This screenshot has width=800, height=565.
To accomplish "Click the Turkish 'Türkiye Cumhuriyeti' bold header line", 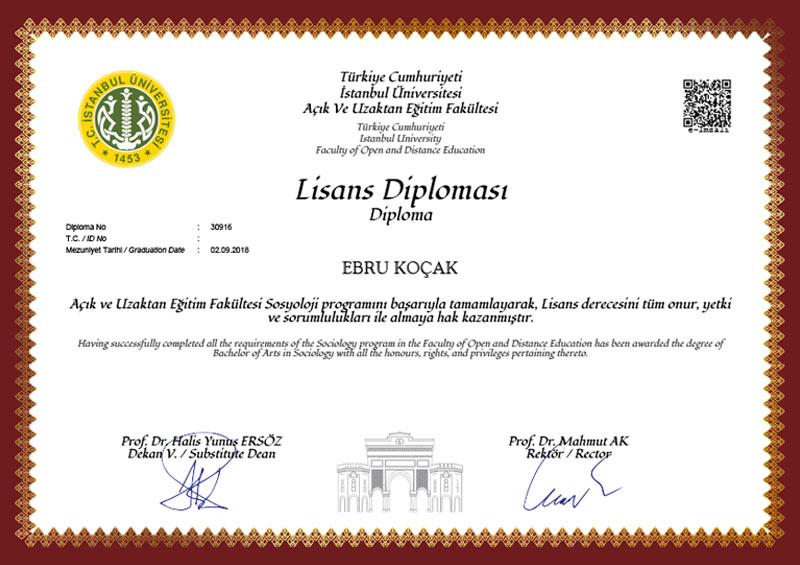I will pos(401,77).
